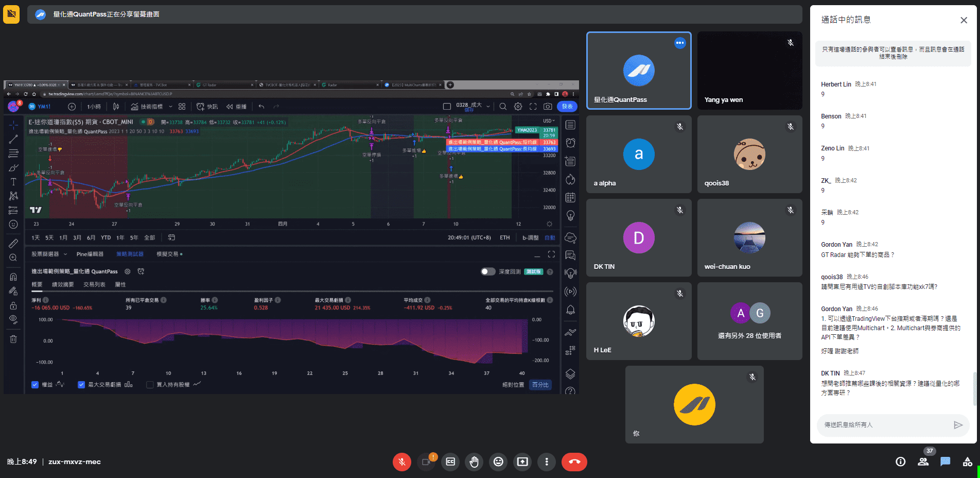Viewport: 980px width, 478px height.
Task: Open alerts clock icon in right sidebar
Action: 570,143
